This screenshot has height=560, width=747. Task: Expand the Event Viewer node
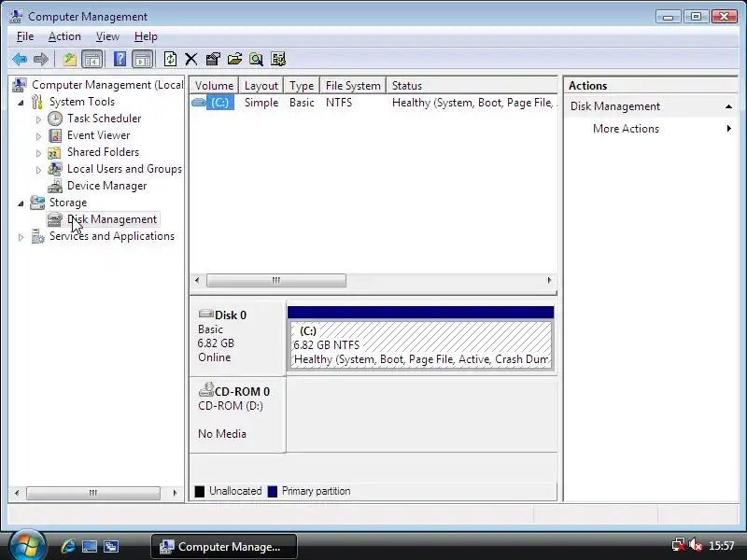click(x=38, y=136)
